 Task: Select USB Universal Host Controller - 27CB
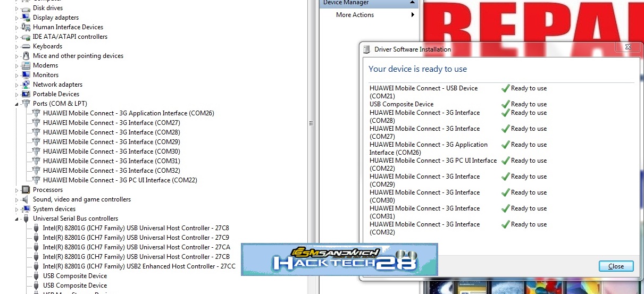(x=136, y=257)
